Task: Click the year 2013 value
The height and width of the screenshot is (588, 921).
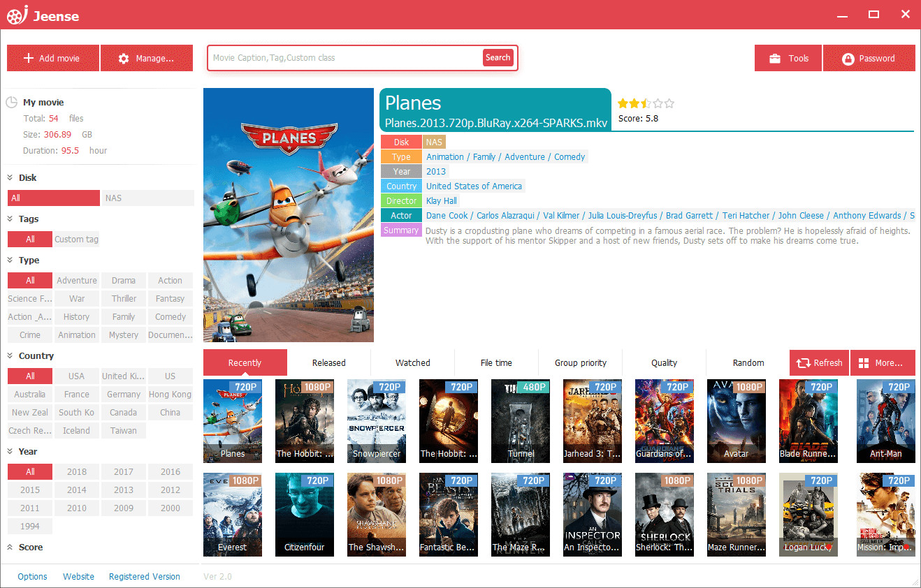Action: (436, 172)
